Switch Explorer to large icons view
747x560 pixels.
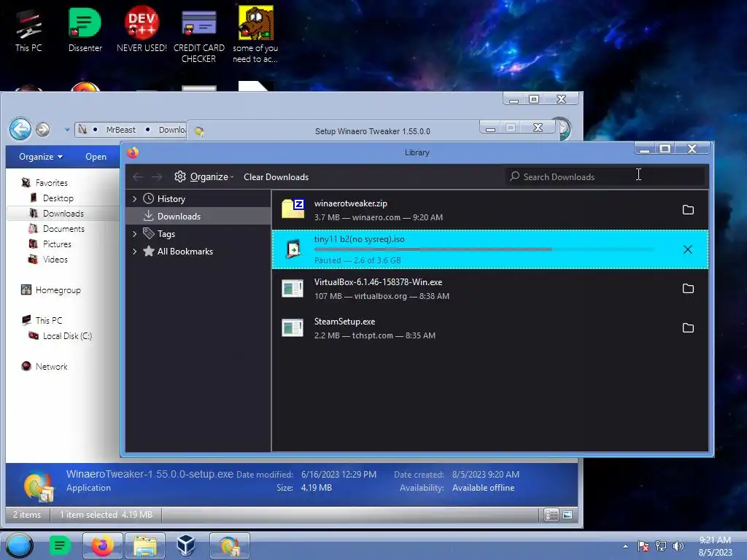pyautogui.click(x=567, y=515)
